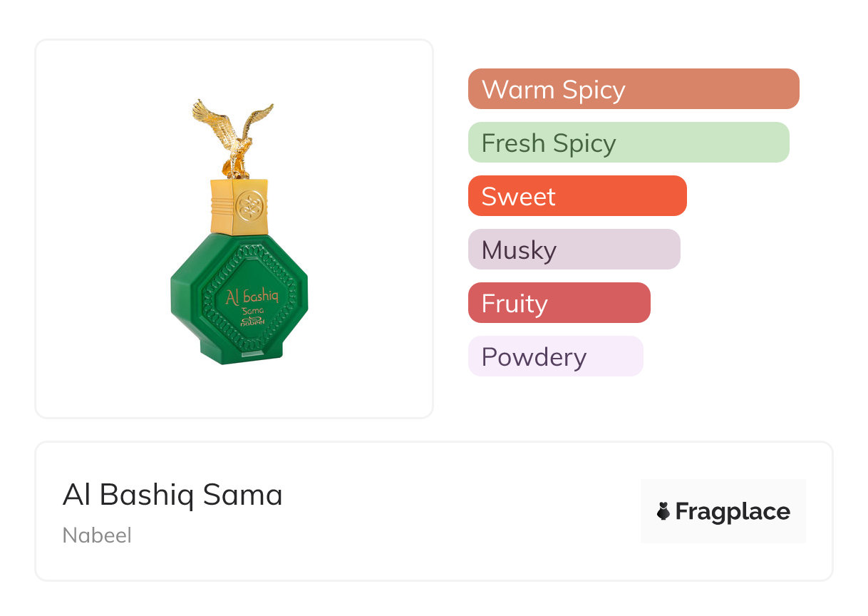Image resolution: width=868 pixels, height=616 pixels.
Task: Select the Fresh Spicy accord bar
Action: pos(628,143)
